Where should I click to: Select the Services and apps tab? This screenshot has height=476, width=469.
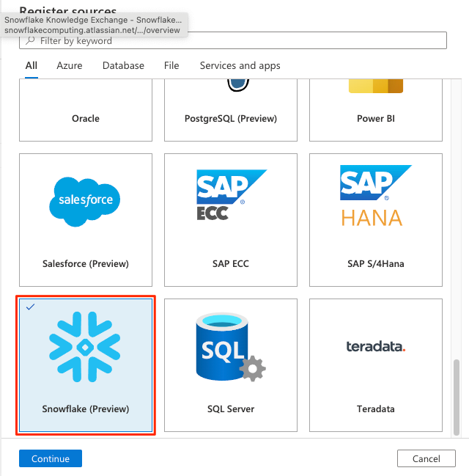point(240,66)
